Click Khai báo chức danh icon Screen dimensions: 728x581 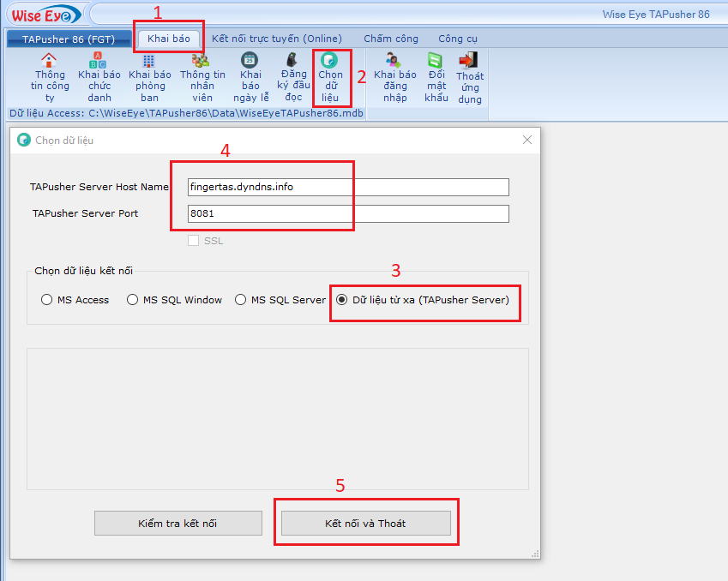point(99,60)
